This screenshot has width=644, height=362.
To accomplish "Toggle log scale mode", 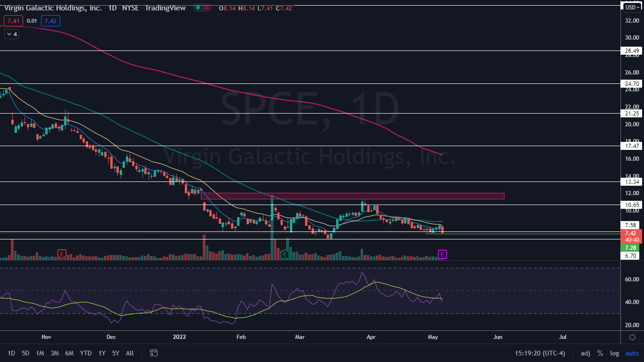I will point(614,353).
